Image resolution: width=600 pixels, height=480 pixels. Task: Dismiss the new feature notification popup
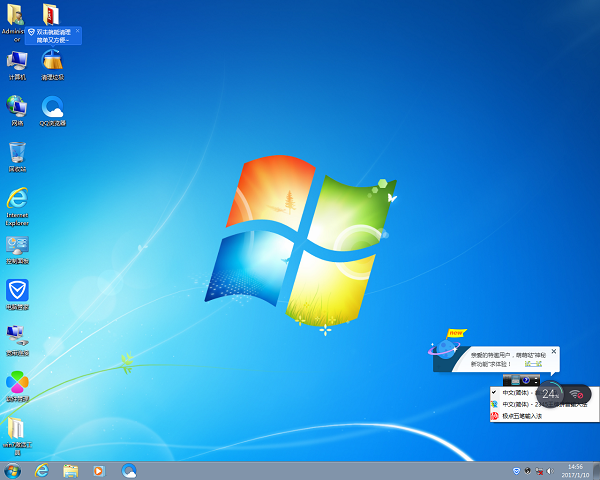tap(554, 351)
